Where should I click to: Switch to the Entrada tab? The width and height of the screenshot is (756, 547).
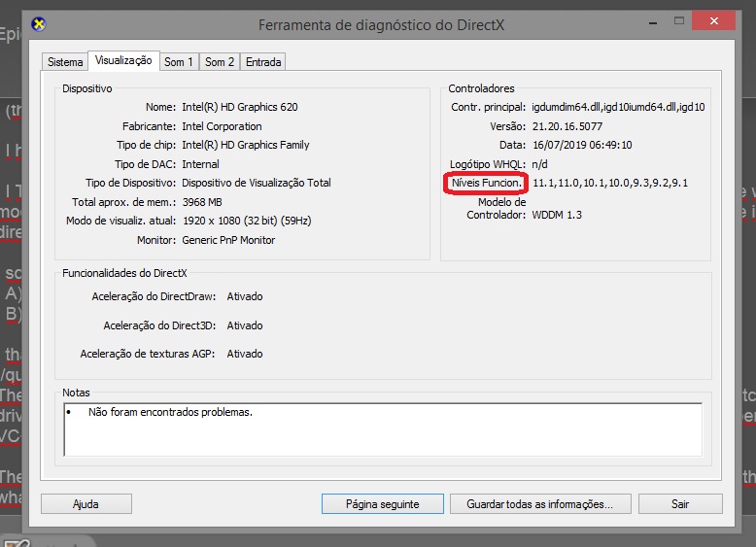coord(263,62)
